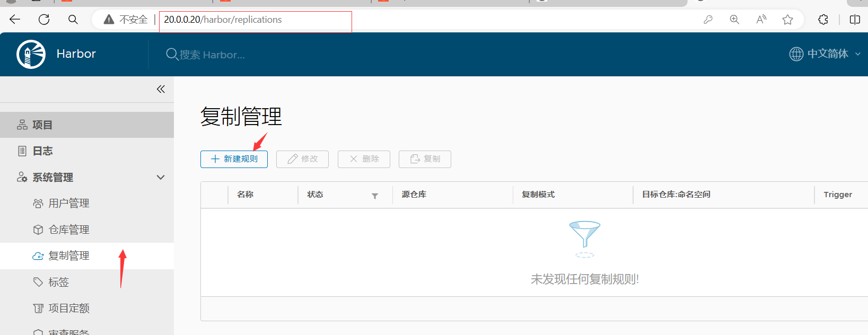Open the browser search icon

coord(73,20)
